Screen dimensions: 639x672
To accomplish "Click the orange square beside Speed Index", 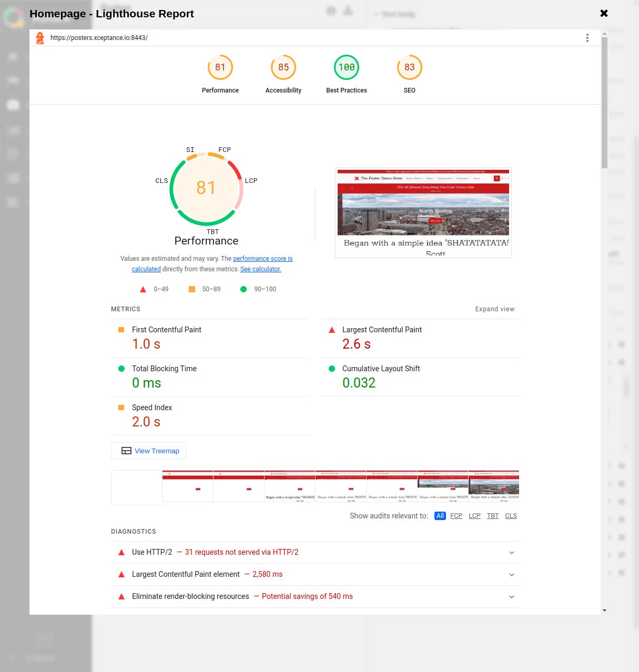I will point(121,408).
